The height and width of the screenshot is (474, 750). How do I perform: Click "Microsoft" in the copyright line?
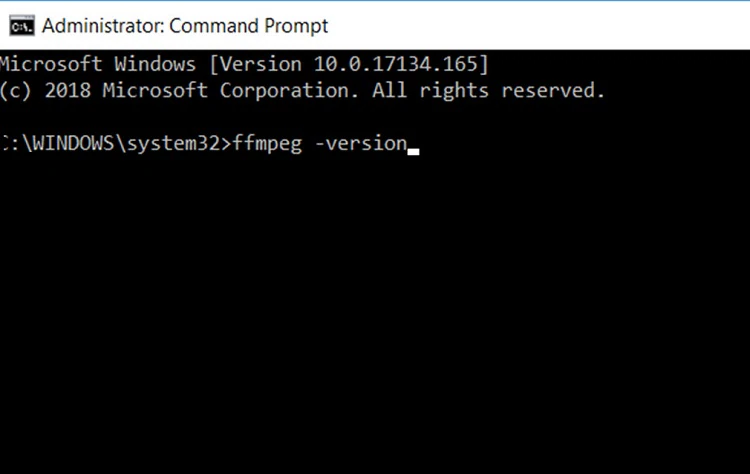tap(153, 91)
